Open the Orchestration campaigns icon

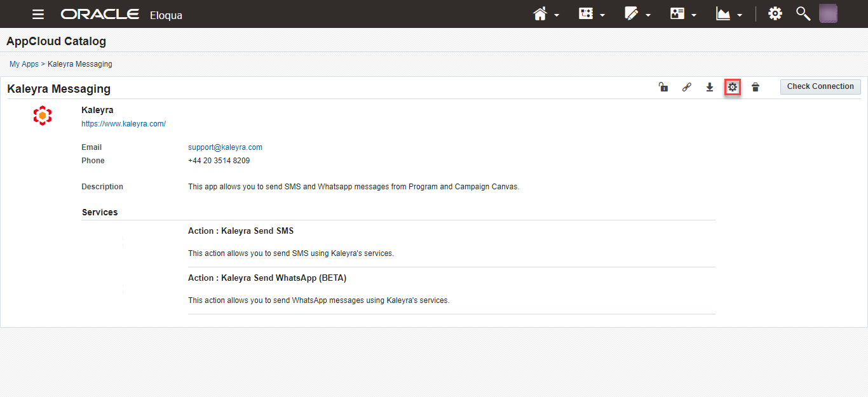coord(586,13)
